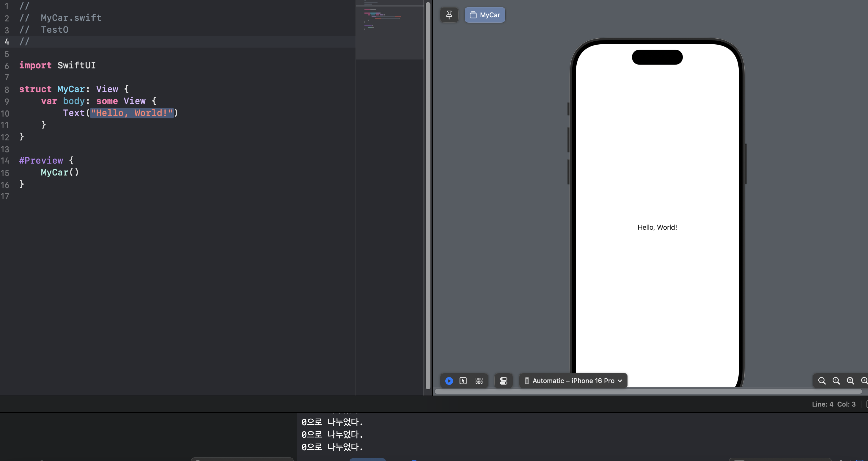Expand the Automatic – iPhone 16 Pro dropdown
Viewport: 868px width, 461px height.
(x=573, y=381)
